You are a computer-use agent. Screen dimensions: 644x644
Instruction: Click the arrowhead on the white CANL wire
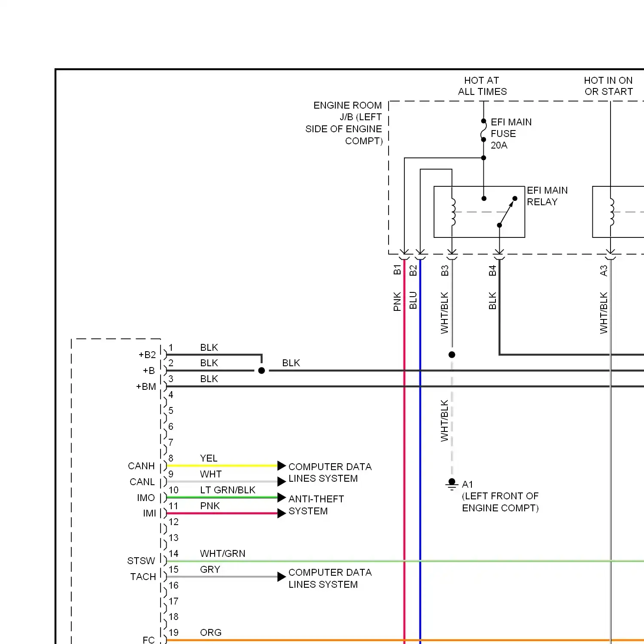pyautogui.click(x=282, y=481)
